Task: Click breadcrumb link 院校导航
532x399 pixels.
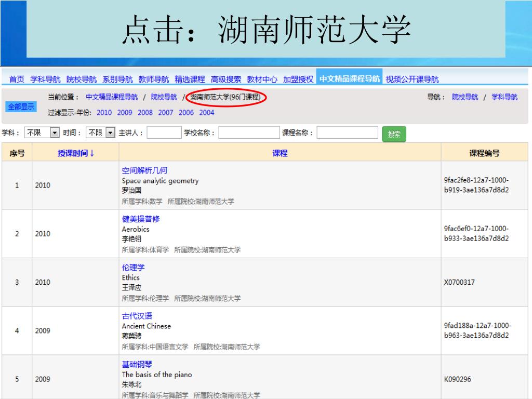Action: tap(164, 97)
